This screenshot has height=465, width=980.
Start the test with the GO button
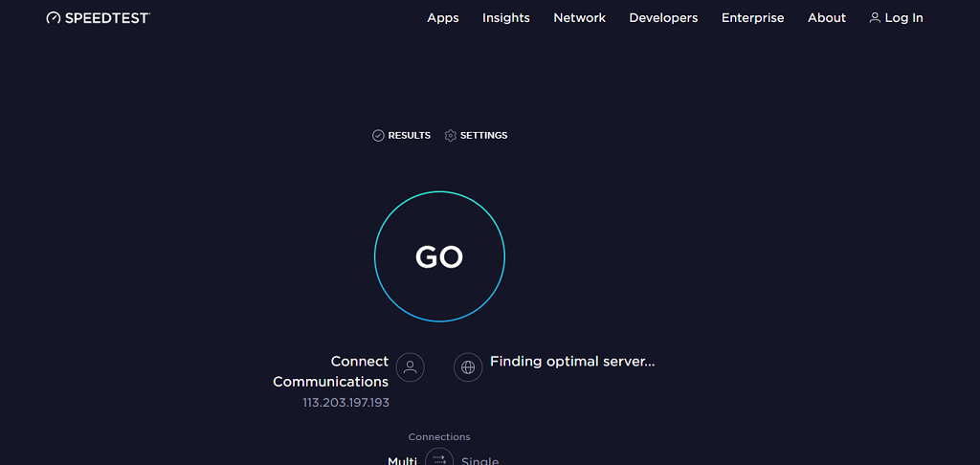[x=439, y=256]
